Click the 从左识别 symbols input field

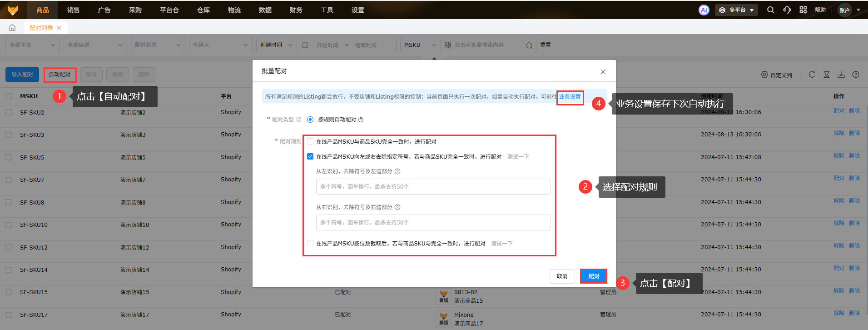(x=433, y=186)
